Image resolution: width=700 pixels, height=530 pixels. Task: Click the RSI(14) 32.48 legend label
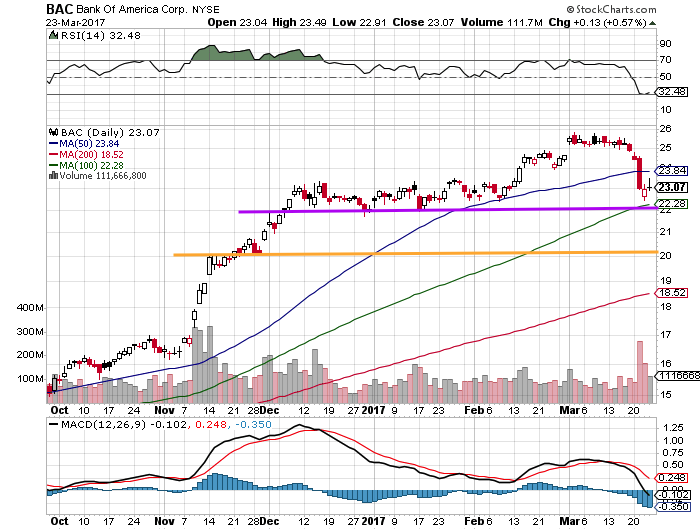point(100,36)
